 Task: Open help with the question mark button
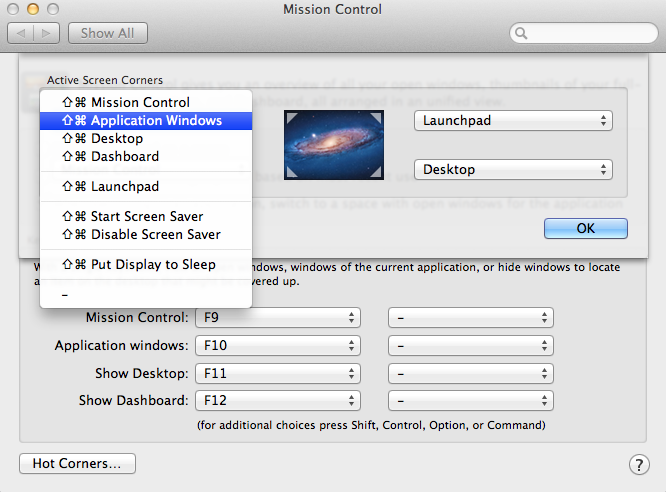[639, 465]
